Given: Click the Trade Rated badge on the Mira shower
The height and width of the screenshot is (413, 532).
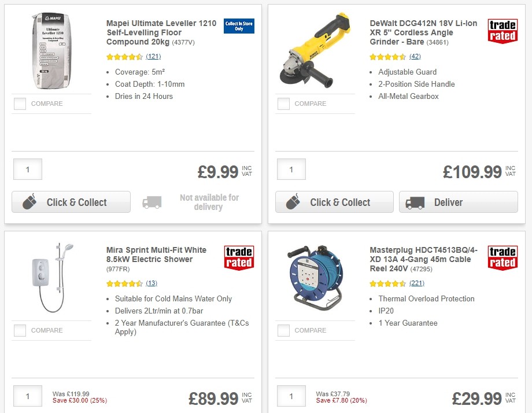Looking at the screenshot, I should (239, 258).
